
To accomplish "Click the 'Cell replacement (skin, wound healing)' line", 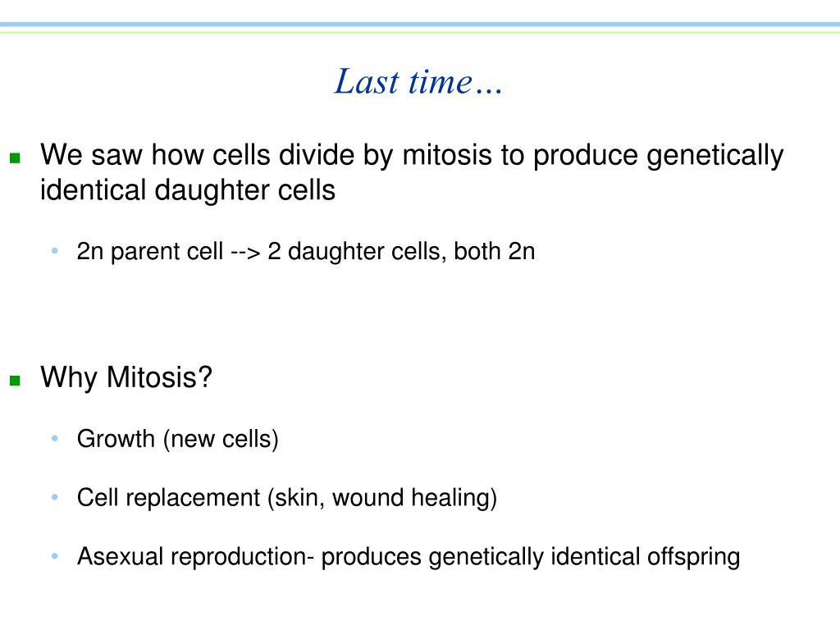I will pyautogui.click(x=287, y=498).
